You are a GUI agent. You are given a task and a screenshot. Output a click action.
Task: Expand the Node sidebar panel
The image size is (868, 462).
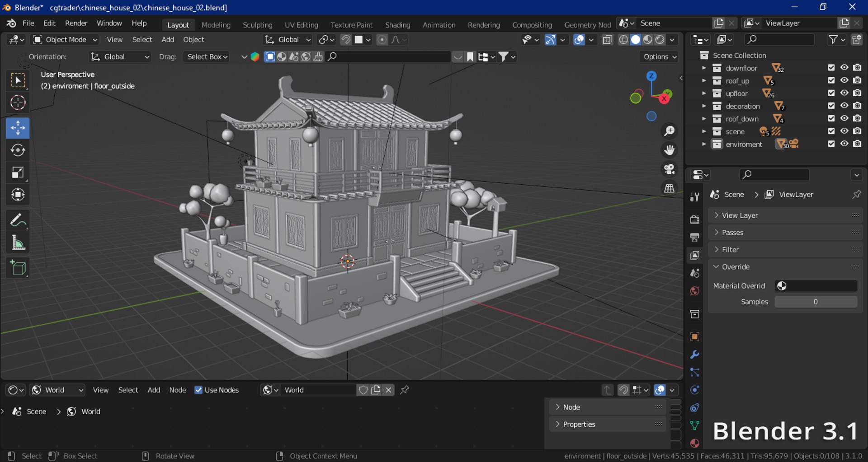click(608, 407)
